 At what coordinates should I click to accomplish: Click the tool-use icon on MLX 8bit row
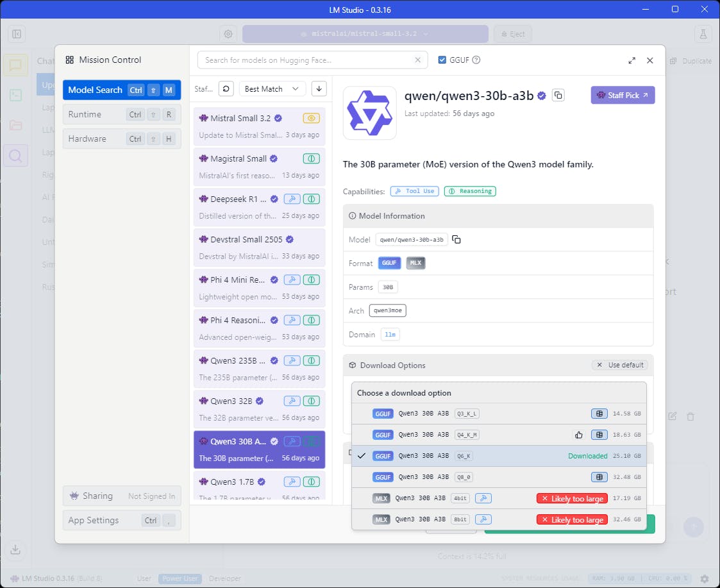click(x=483, y=519)
